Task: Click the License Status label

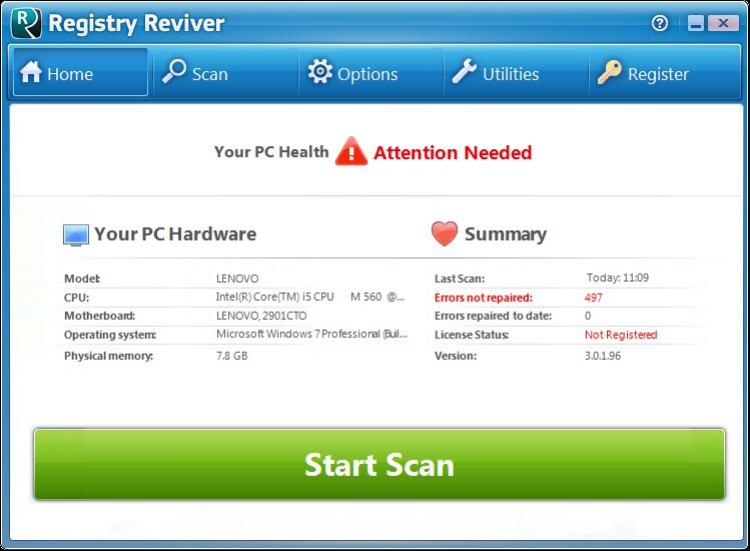Action: (471, 335)
